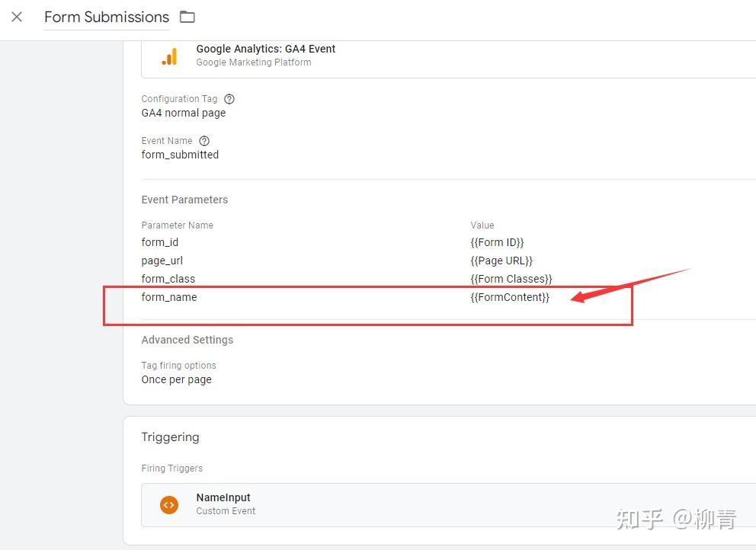Click the help icon next to Event Name
The height and width of the screenshot is (550, 756).
[203, 140]
